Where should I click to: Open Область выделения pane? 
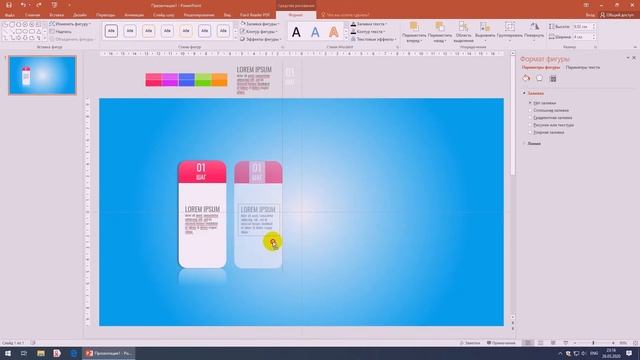pyautogui.click(x=463, y=32)
